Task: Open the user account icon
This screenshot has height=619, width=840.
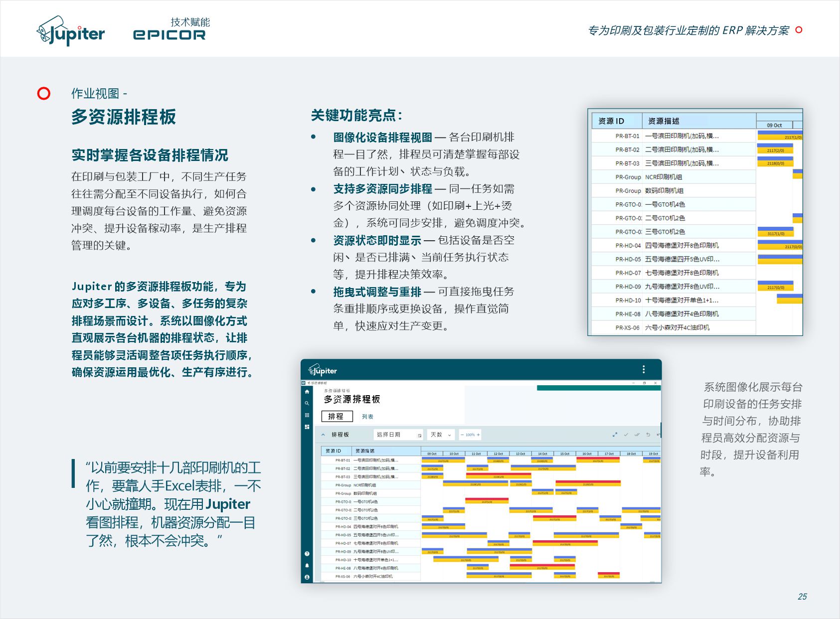Action: tap(307, 577)
